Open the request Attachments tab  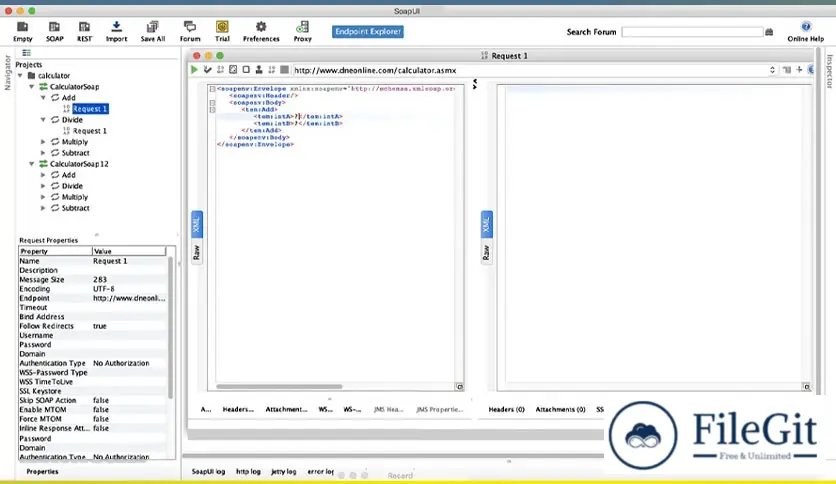286,409
